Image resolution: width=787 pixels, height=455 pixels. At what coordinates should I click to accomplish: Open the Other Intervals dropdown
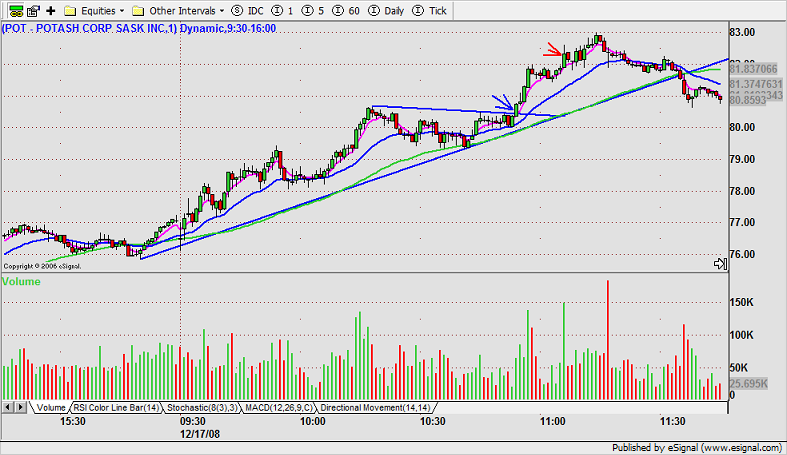pos(178,11)
